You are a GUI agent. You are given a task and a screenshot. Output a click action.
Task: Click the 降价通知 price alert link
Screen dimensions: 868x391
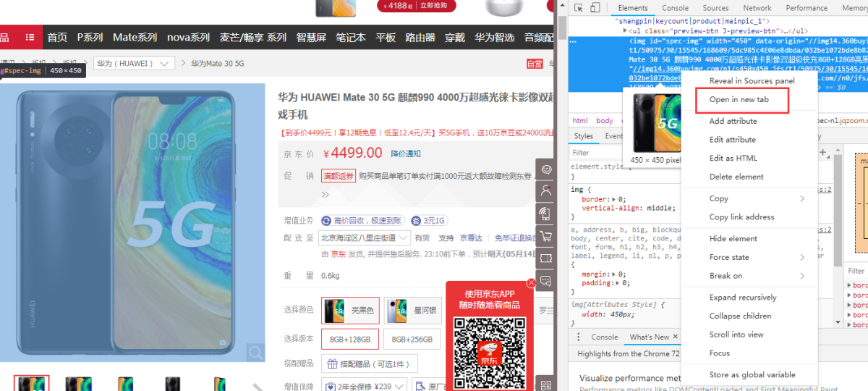point(406,154)
